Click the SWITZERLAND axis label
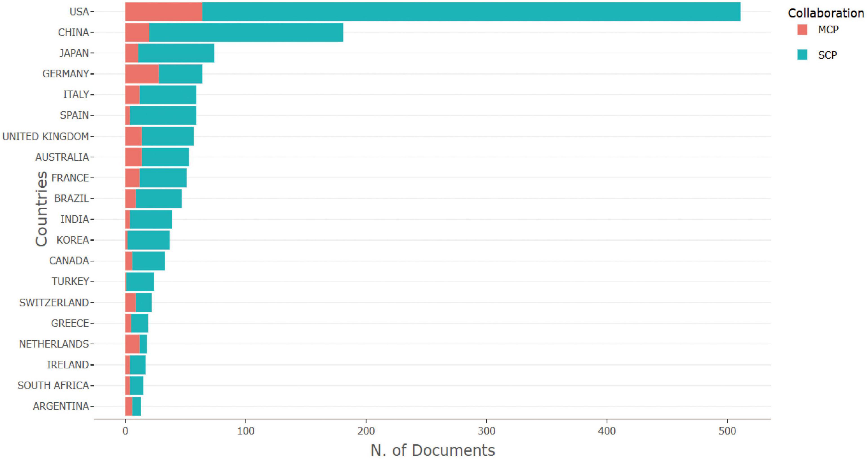Image resolution: width=868 pixels, height=460 pixels. [54, 303]
